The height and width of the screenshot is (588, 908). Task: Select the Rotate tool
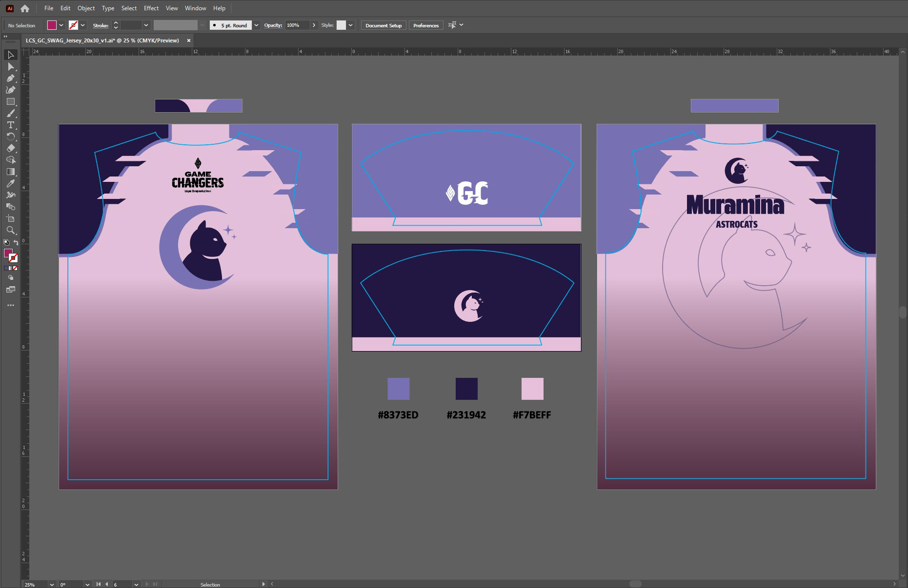click(x=10, y=137)
